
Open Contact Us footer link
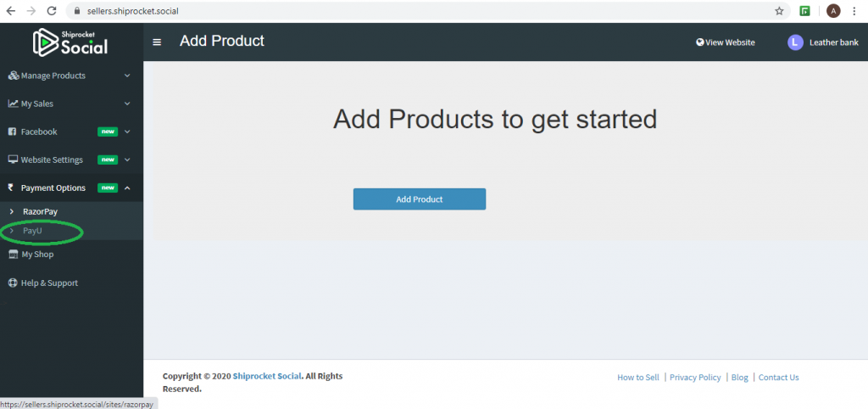pyautogui.click(x=778, y=378)
